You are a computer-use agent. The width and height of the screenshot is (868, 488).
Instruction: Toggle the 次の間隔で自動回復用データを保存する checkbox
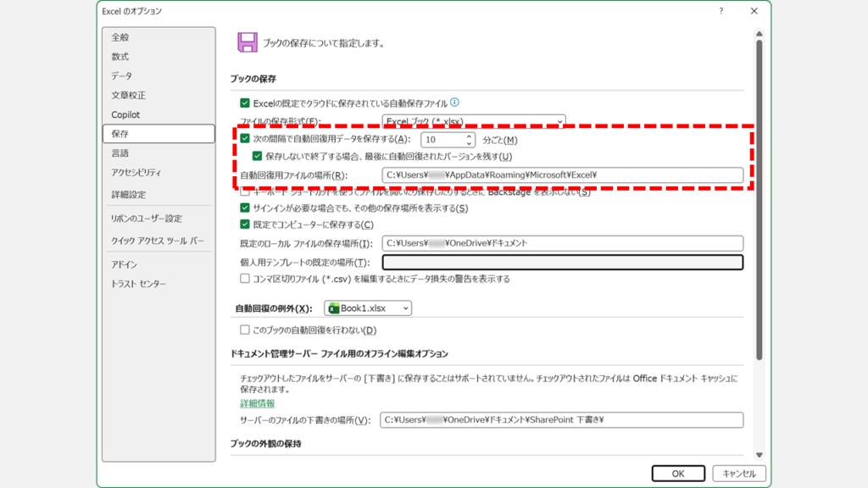[x=245, y=139]
